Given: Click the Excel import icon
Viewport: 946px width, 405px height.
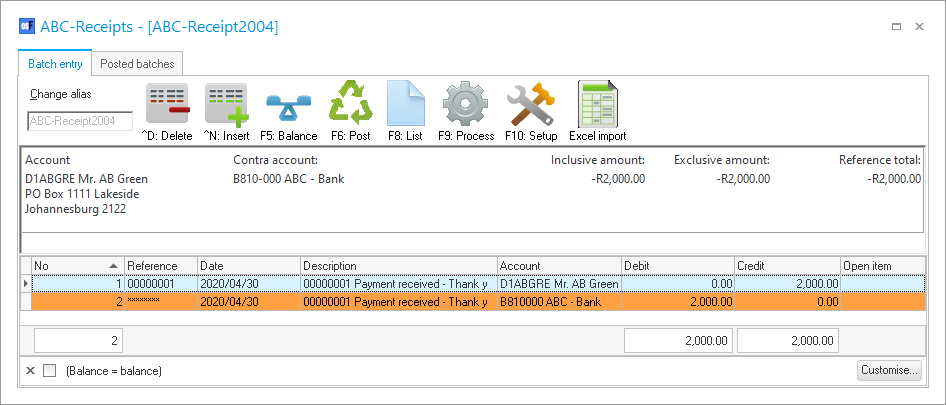Looking at the screenshot, I should click(x=597, y=105).
